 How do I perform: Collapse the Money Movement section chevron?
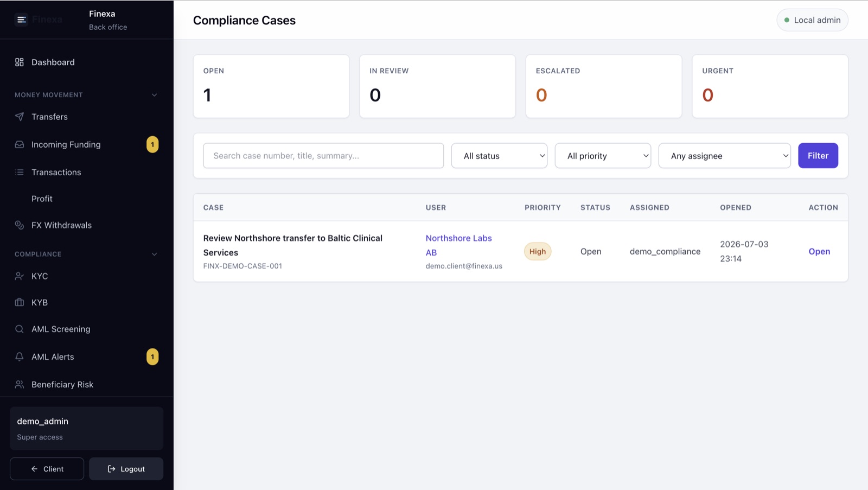coord(155,95)
